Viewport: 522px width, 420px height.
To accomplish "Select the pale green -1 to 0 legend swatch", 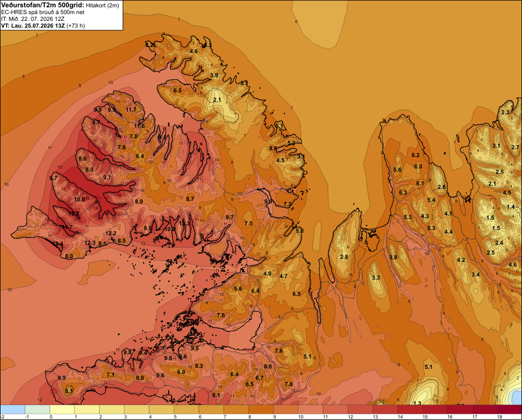I will (37, 409).
